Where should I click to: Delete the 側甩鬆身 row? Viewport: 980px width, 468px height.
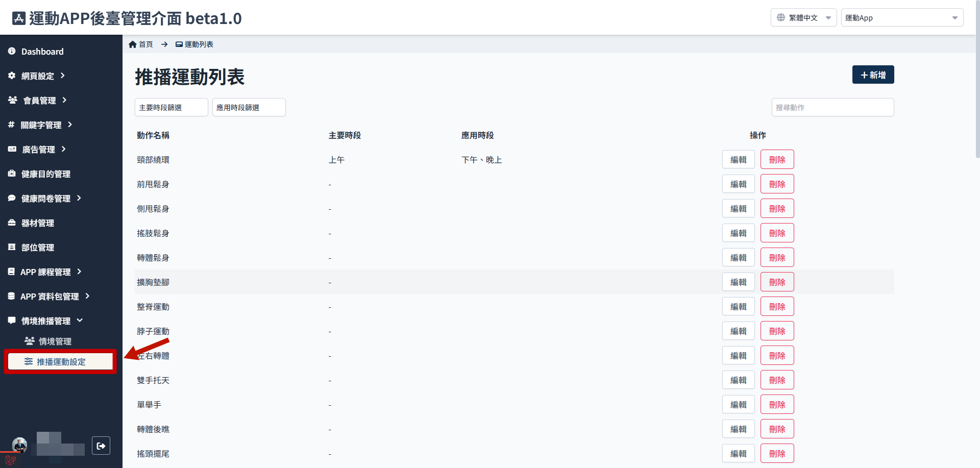pos(777,208)
